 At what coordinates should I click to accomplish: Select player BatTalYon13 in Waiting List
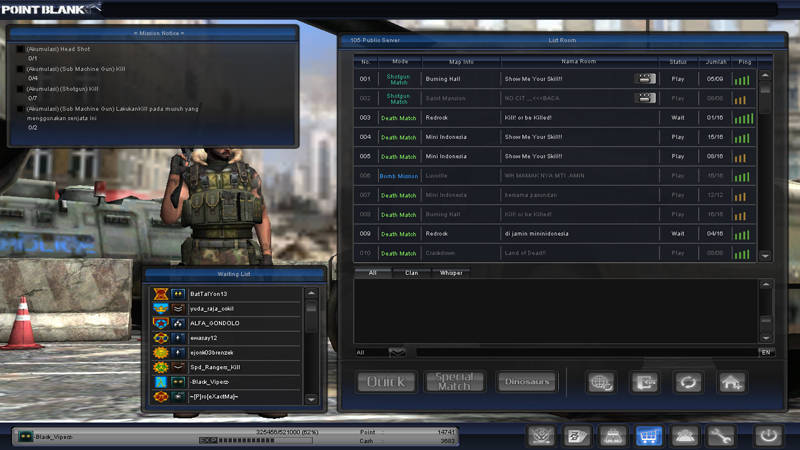coord(226,294)
